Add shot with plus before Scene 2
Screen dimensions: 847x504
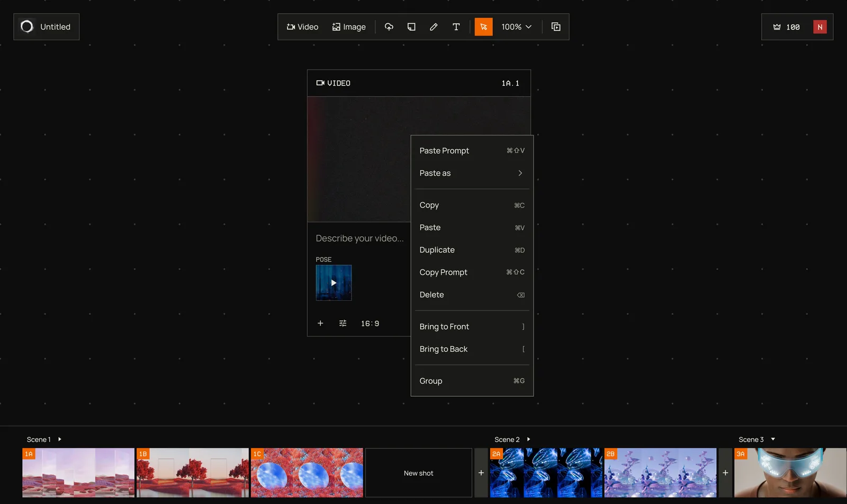point(481,473)
